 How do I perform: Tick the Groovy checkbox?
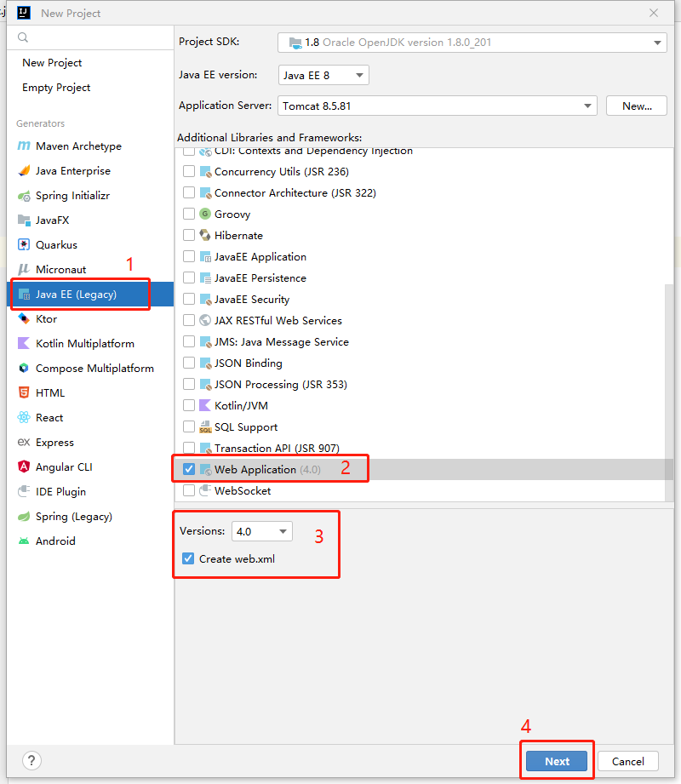coord(189,214)
